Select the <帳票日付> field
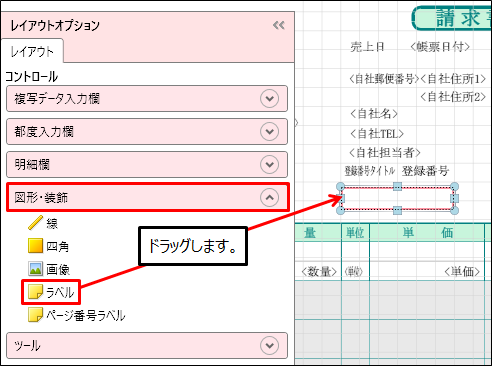The width and height of the screenshot is (492, 366). (x=440, y=47)
